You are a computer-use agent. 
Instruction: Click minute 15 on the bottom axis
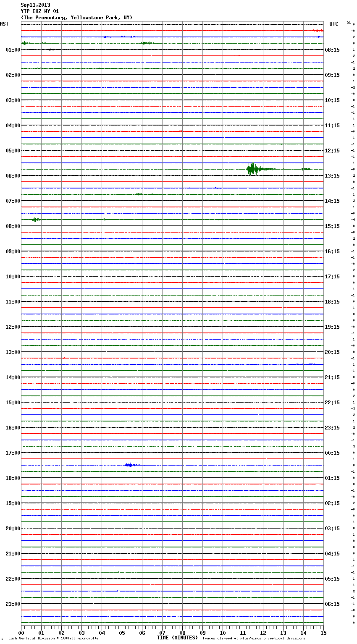323,633
